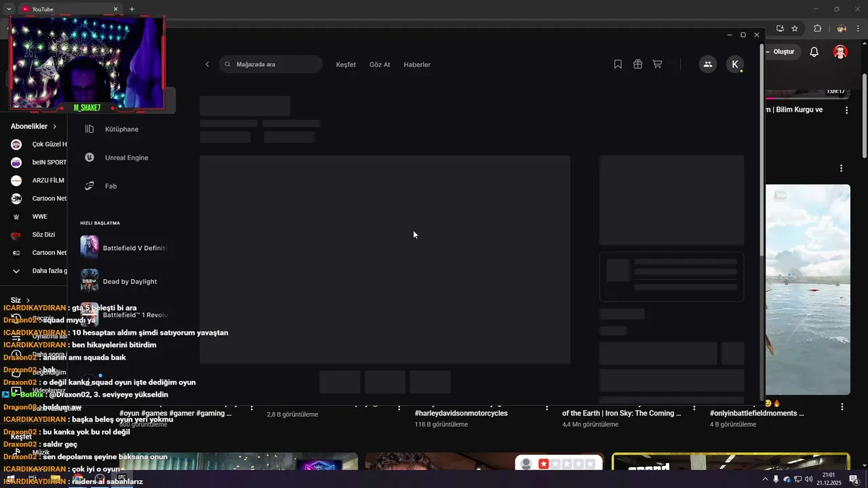Expand Daha fazla göster in subscriptions
This screenshot has height=488, width=868.
pos(39,271)
